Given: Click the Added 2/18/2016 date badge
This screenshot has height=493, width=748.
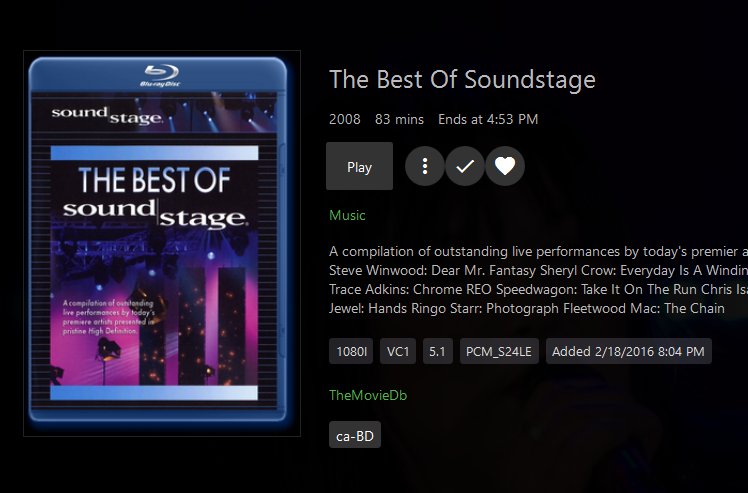Looking at the screenshot, I should coord(628,351).
